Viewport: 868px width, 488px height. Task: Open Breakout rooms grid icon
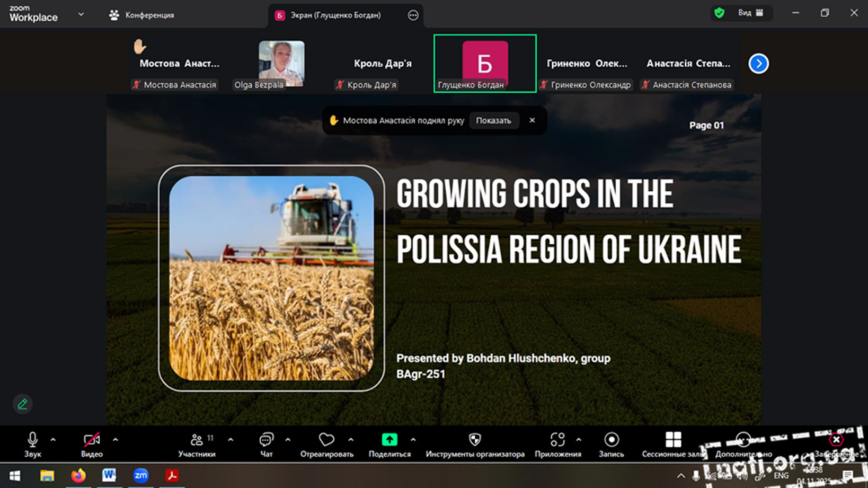coord(673,440)
